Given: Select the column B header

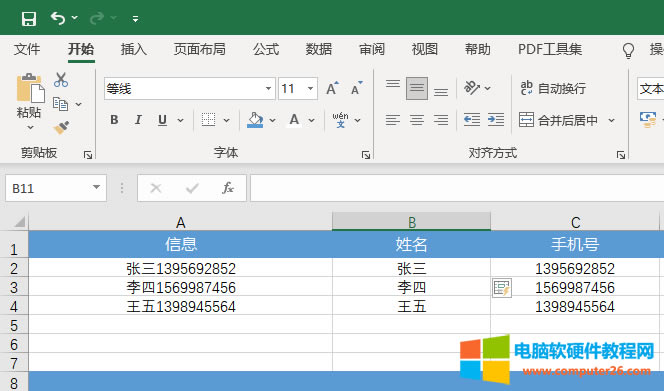Looking at the screenshot, I should (412, 222).
